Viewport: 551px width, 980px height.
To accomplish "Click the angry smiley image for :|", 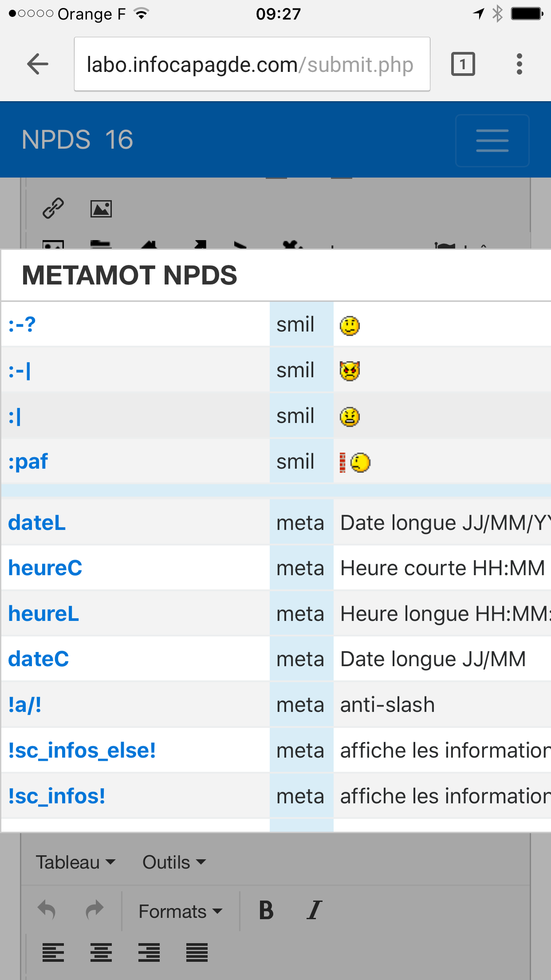I will coord(350,417).
